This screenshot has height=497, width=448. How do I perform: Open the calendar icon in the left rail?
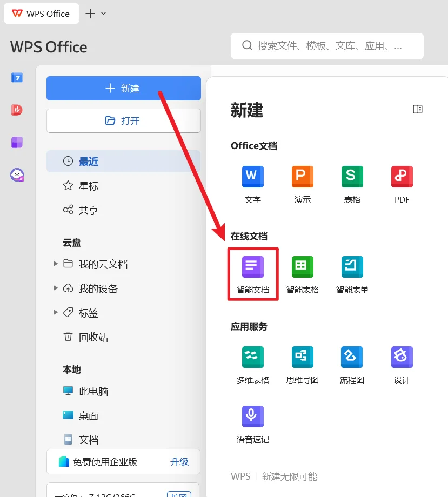point(17,77)
